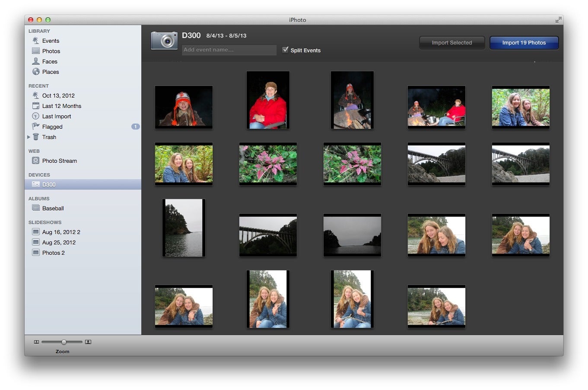The height and width of the screenshot is (390, 588).
Task: Select the gray misty bay photo
Action: pyautogui.click(x=352, y=235)
